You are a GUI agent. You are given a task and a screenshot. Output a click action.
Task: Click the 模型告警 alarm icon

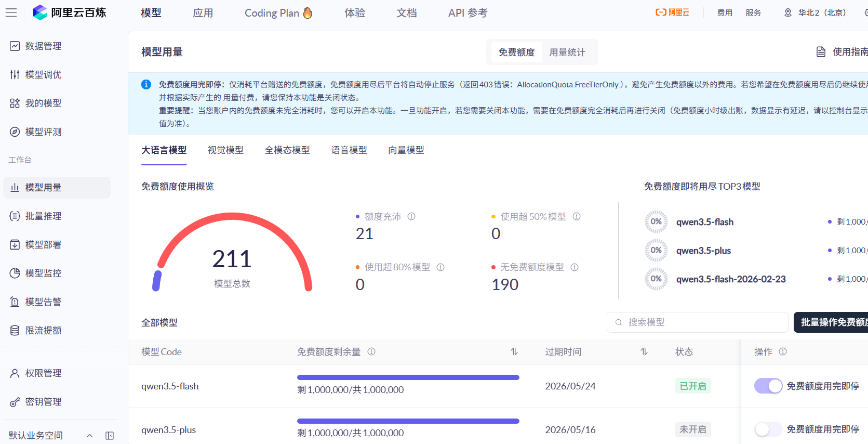15,302
